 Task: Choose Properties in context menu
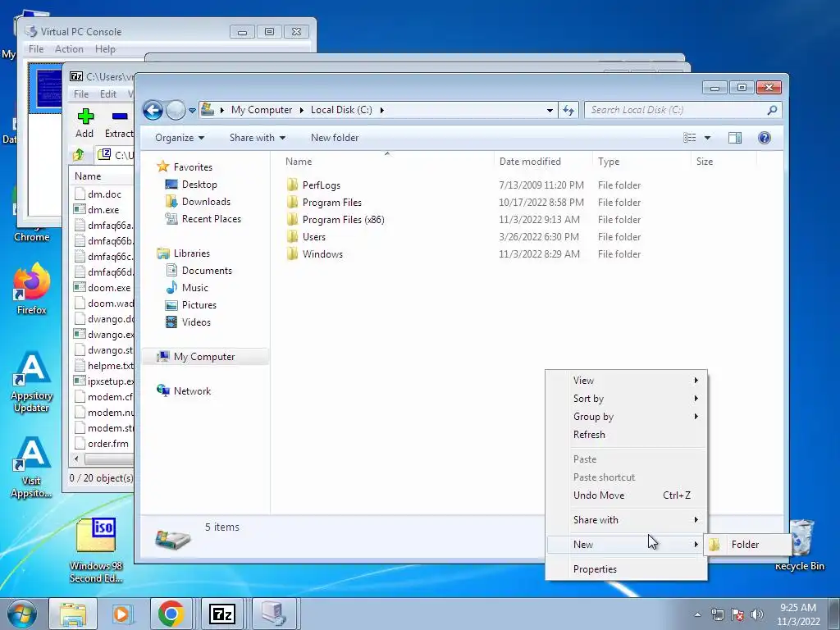click(626, 569)
